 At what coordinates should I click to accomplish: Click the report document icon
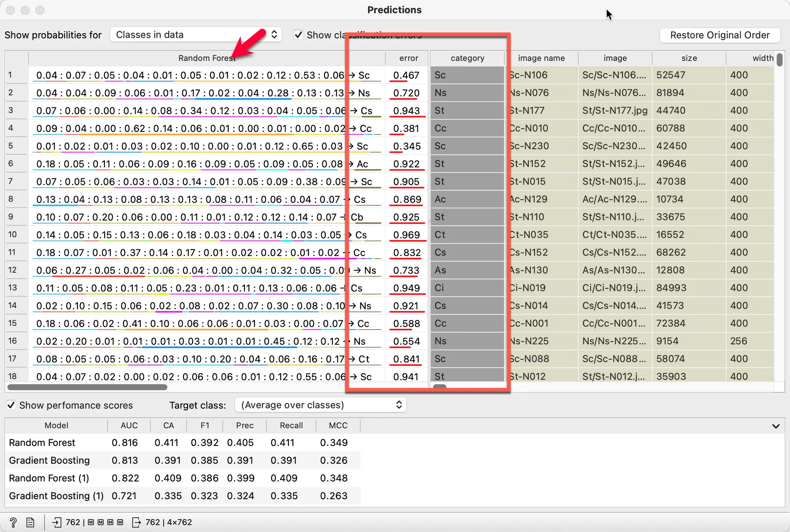(x=30, y=522)
